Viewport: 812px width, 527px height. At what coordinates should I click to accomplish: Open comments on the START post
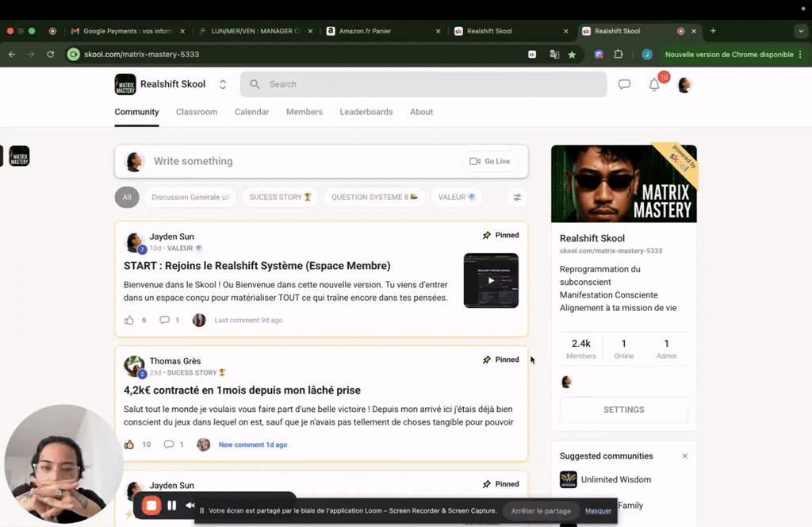click(x=164, y=320)
